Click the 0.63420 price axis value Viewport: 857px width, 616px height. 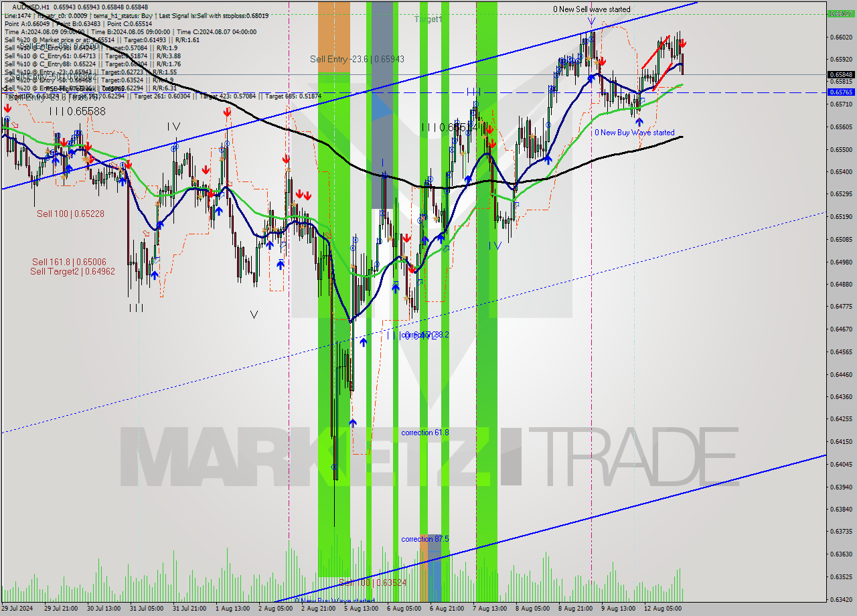(x=841, y=599)
